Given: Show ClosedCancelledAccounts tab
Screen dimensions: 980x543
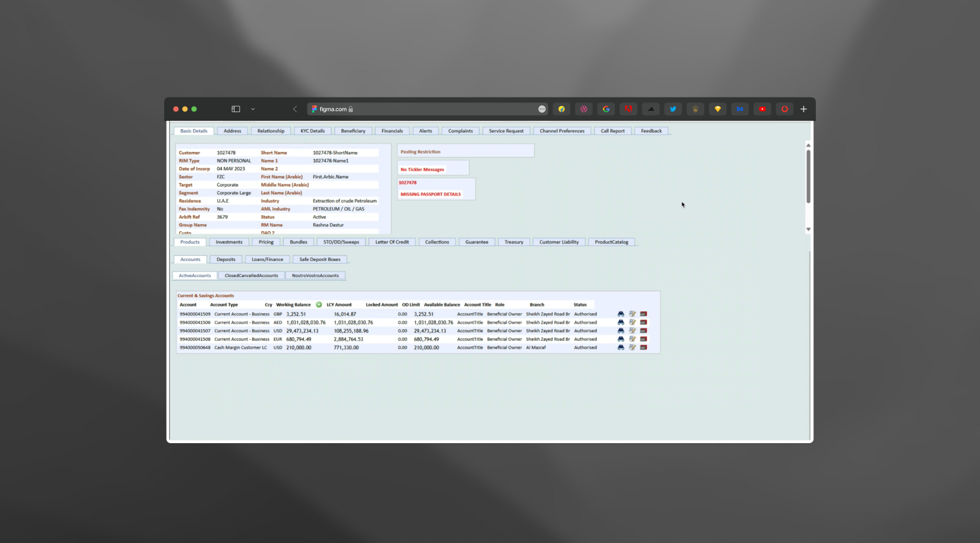Looking at the screenshot, I should coord(251,276).
